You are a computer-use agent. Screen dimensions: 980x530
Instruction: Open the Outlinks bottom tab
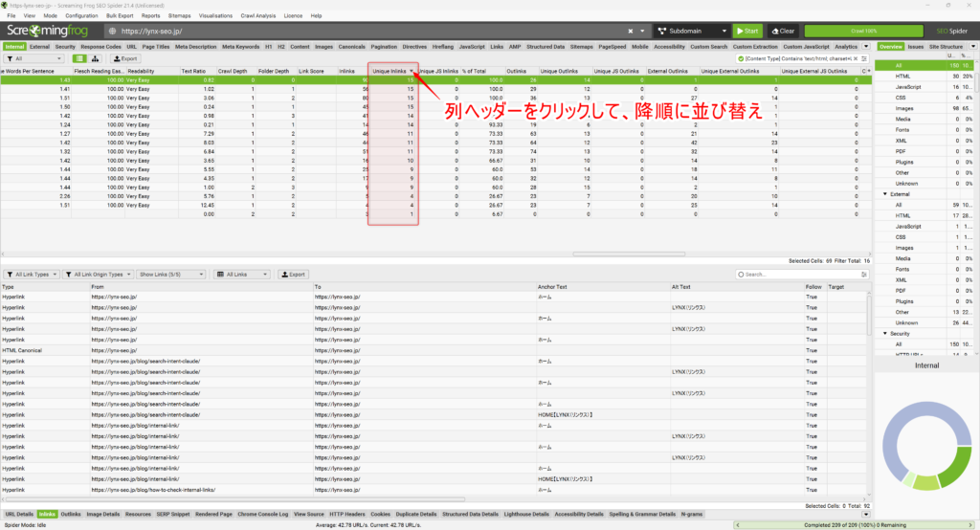click(x=71, y=514)
